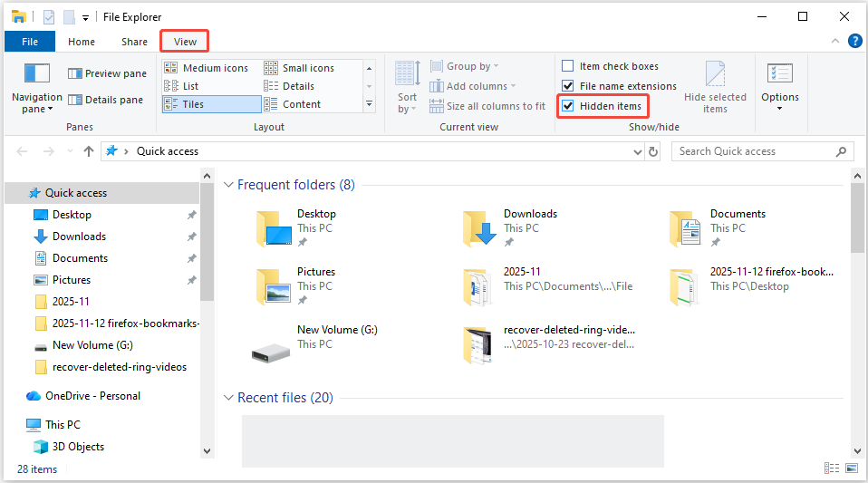Open the Pictures frequent folder tile

pos(296,285)
